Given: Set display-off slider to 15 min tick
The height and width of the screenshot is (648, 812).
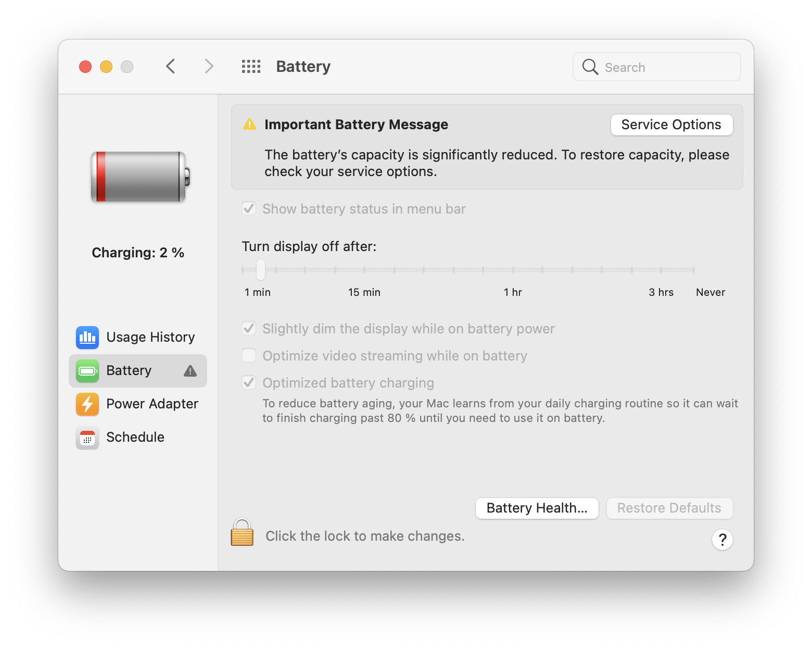Looking at the screenshot, I should click(364, 270).
